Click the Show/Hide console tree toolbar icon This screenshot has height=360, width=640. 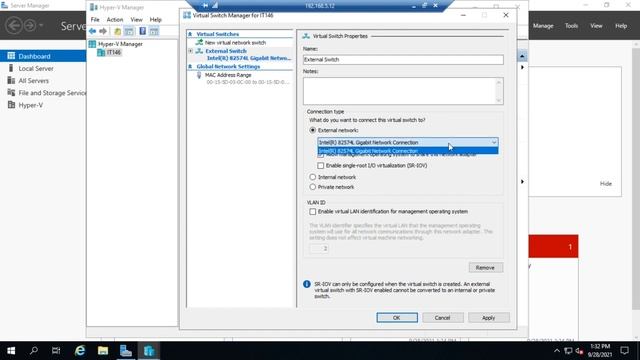[129, 31]
